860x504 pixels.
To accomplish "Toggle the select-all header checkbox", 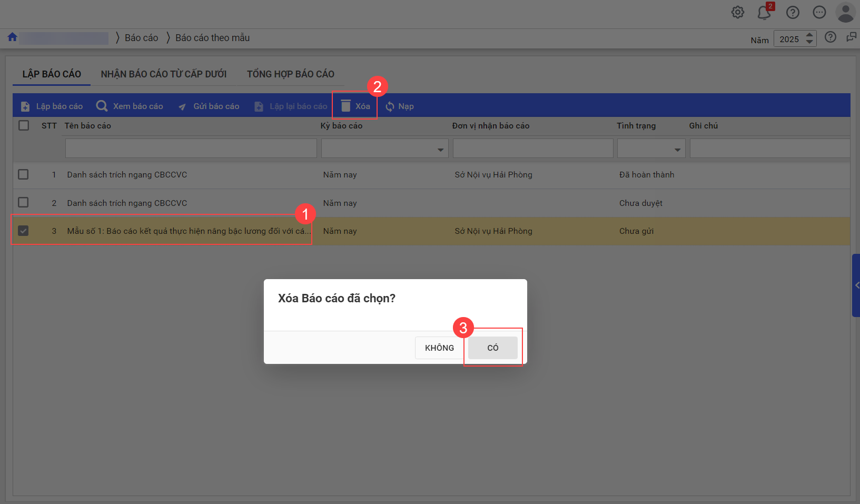I will (24, 125).
